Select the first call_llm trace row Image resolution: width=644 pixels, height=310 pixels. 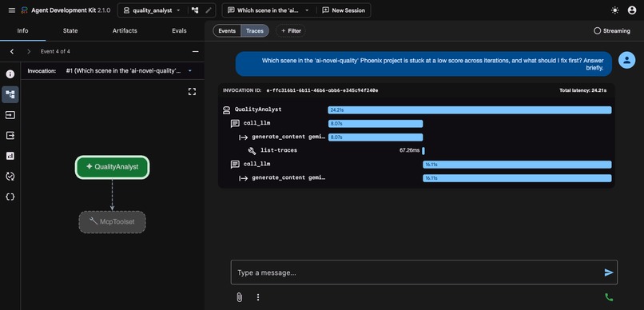click(256, 123)
